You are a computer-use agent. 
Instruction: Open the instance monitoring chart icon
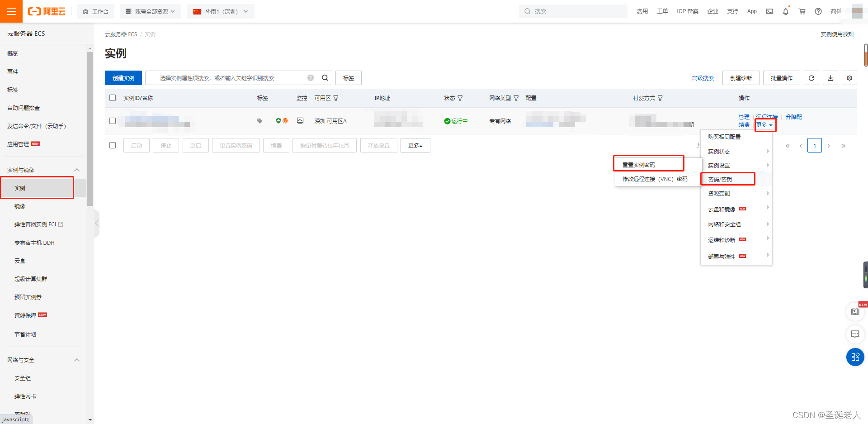pyautogui.click(x=300, y=120)
